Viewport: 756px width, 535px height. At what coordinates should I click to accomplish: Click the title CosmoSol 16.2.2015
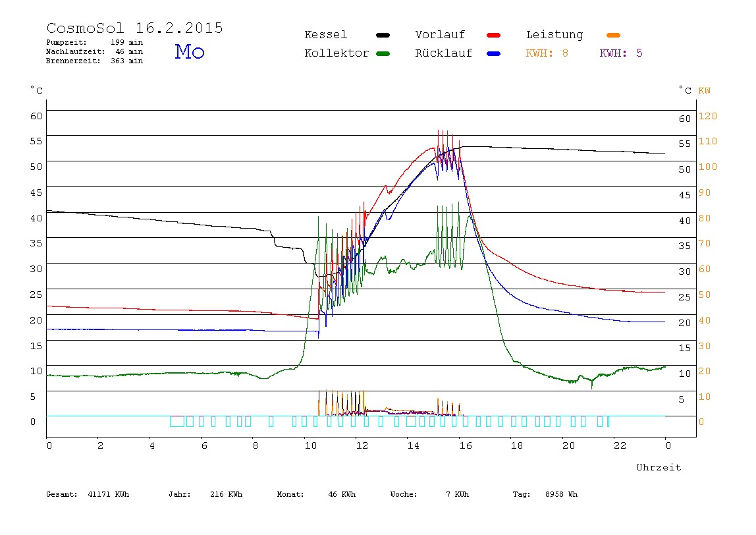[134, 28]
